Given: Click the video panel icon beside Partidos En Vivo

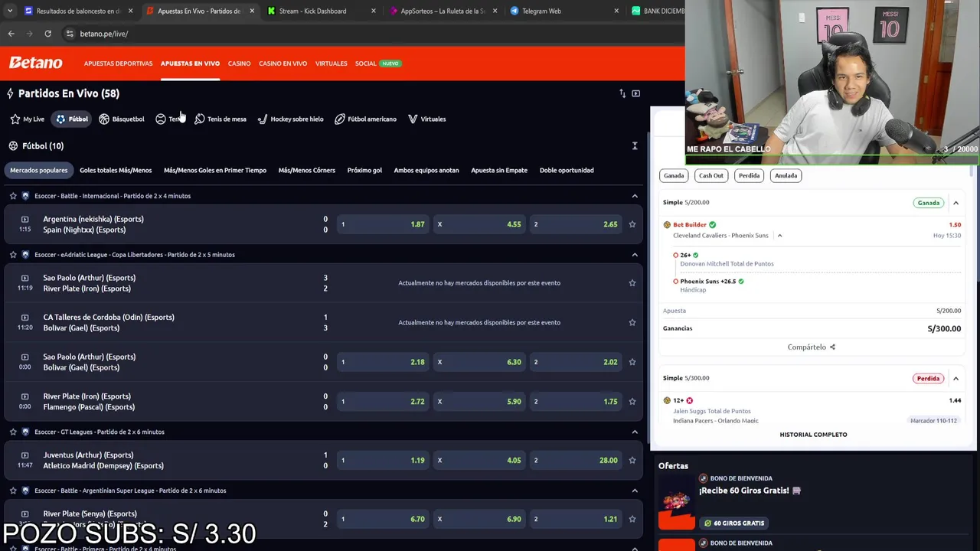Looking at the screenshot, I should point(635,93).
